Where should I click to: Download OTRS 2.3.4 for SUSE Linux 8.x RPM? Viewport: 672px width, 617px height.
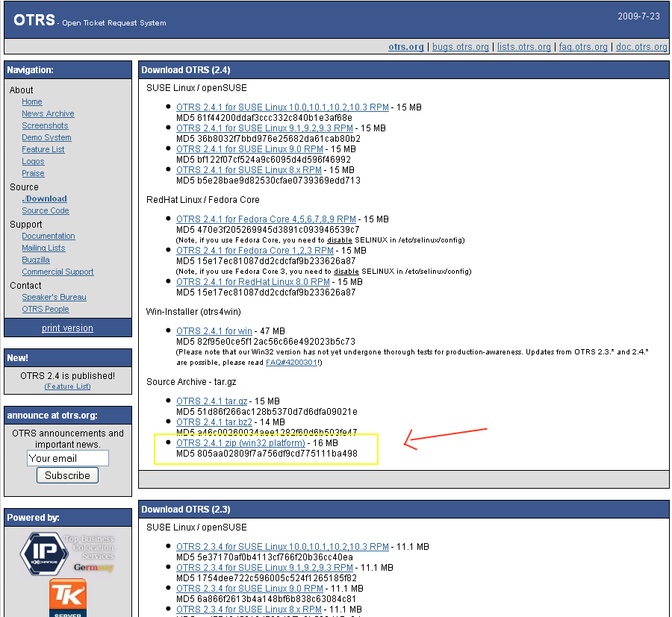pos(249,610)
